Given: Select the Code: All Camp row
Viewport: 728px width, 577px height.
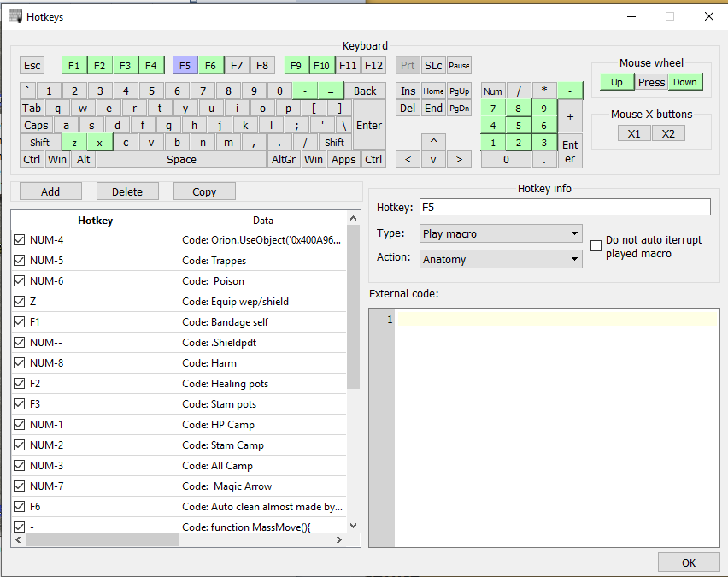Looking at the screenshot, I should [179, 466].
